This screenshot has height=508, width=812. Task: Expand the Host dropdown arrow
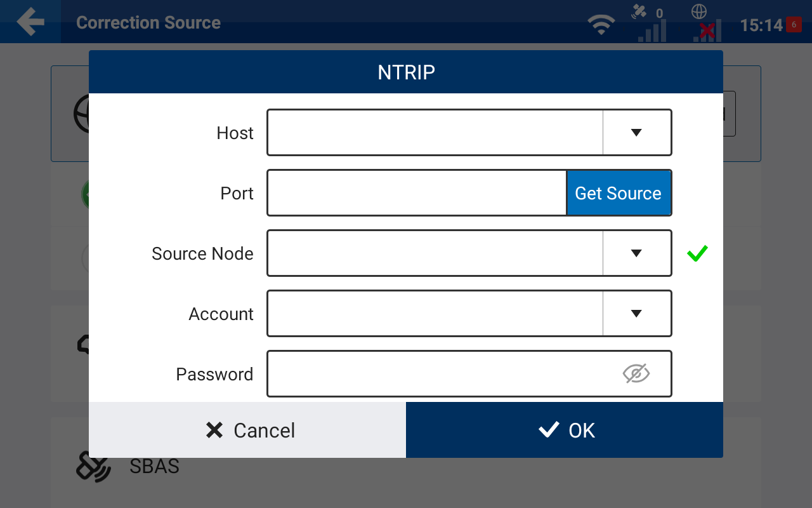[636, 133]
